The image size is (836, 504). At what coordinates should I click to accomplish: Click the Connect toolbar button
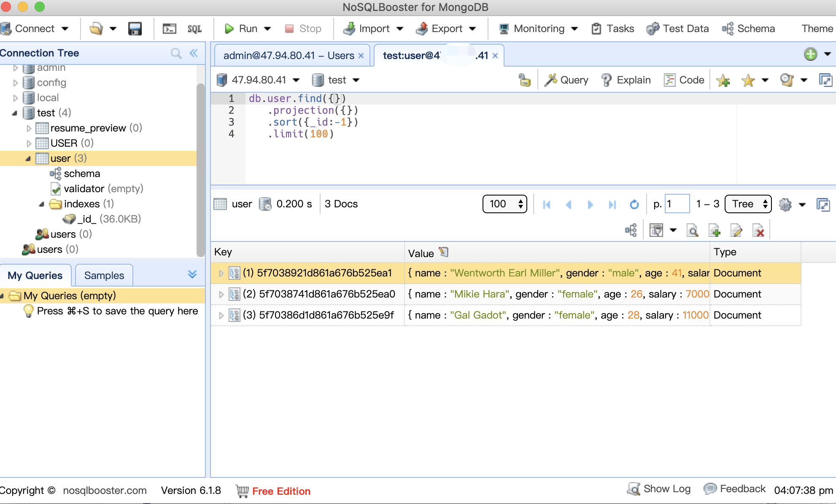pyautogui.click(x=28, y=29)
